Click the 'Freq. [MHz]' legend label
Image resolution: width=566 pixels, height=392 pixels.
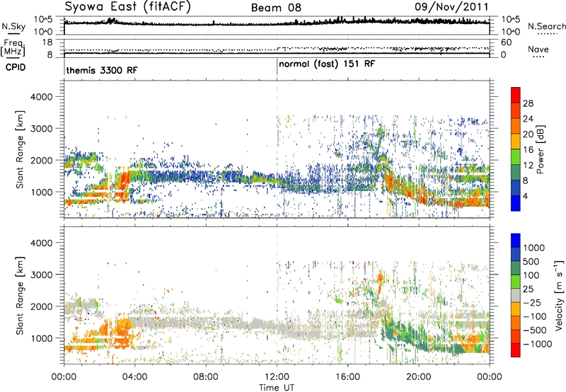coord(13,48)
